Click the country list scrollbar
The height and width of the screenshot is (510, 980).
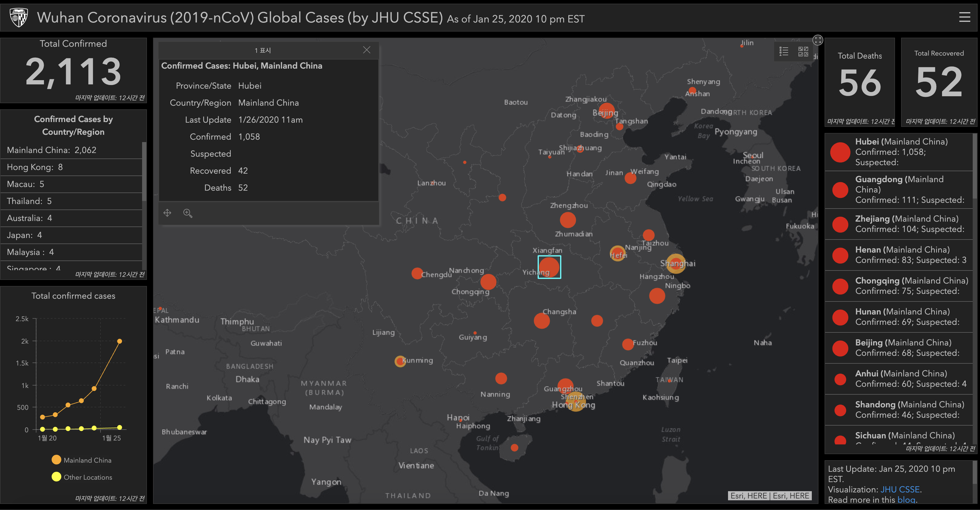[x=144, y=171]
